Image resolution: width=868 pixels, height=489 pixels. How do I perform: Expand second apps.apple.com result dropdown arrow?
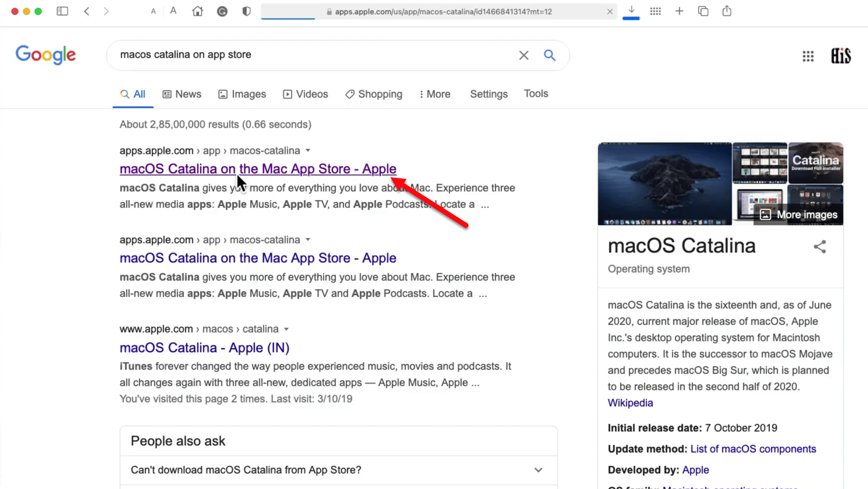click(308, 240)
